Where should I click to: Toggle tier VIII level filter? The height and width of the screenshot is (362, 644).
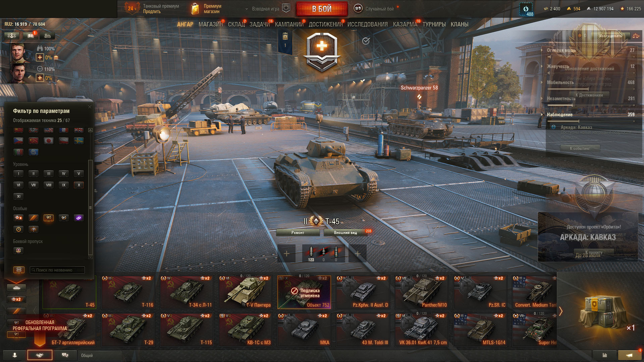(49, 185)
